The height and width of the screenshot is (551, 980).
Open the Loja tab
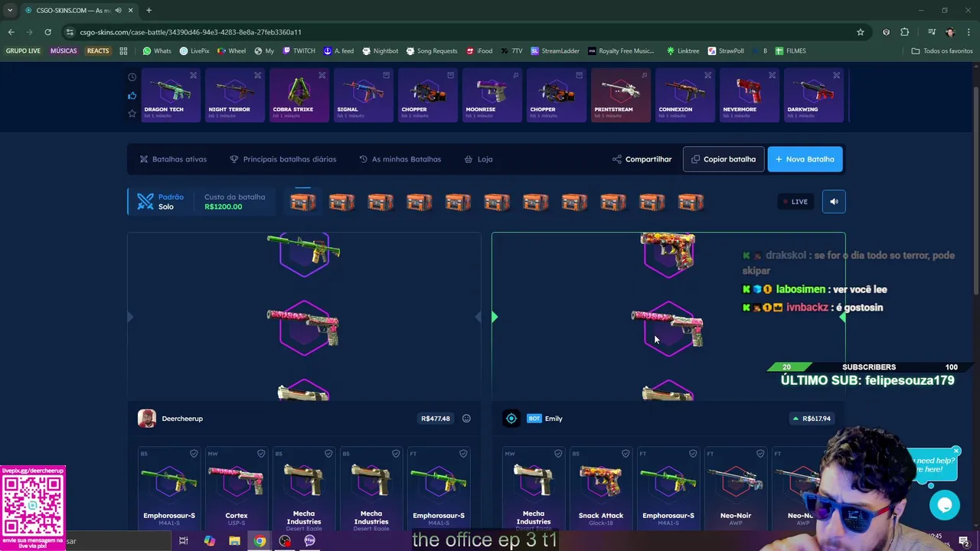click(x=479, y=159)
